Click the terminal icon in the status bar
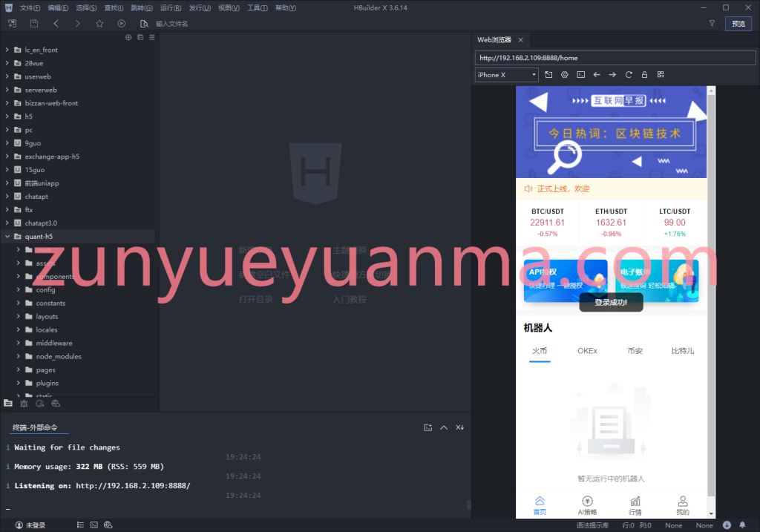 94,525
